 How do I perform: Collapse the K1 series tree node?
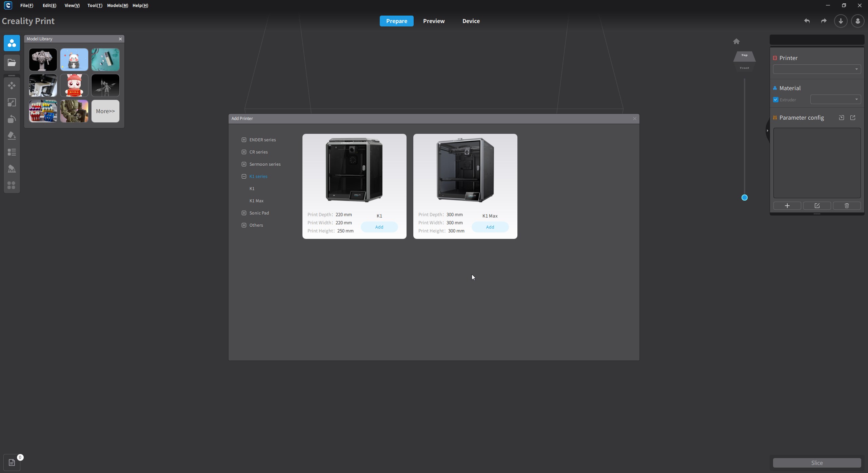tap(244, 176)
